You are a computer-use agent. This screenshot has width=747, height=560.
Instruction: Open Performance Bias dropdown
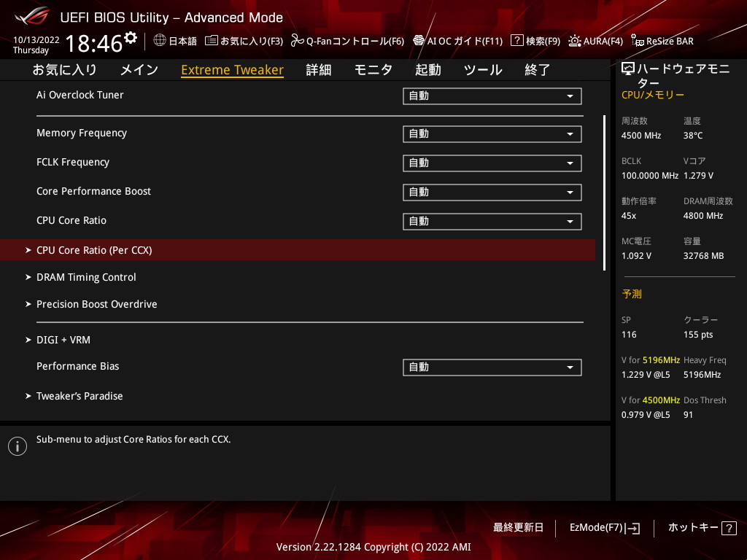point(492,367)
